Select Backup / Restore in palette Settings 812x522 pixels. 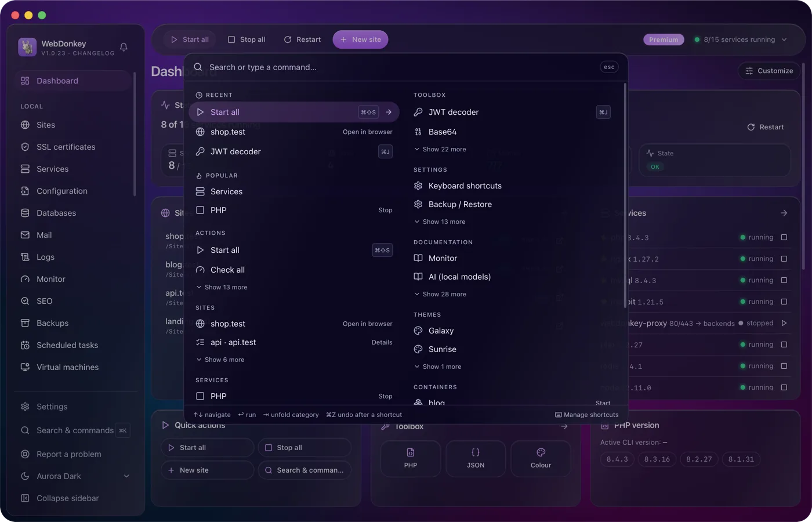click(512, 204)
